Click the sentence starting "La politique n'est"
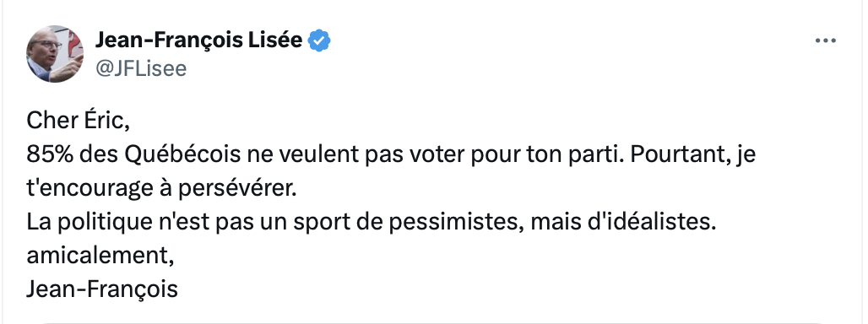Viewport: 868px width, 324px height. pos(372,222)
